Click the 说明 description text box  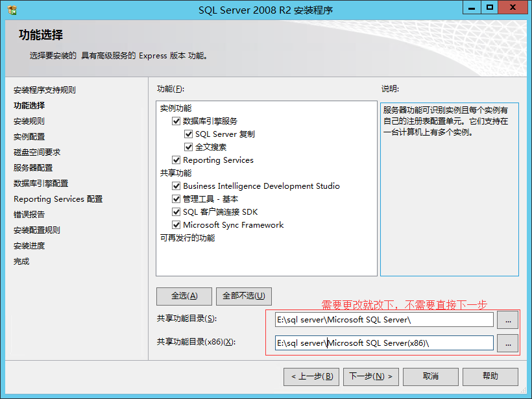pos(449,189)
